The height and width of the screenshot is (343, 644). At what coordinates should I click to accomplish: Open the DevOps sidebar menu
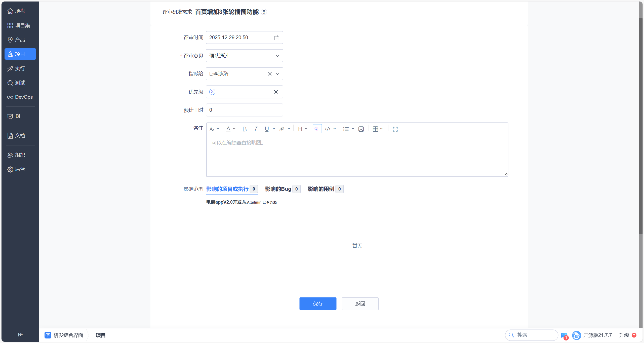pyautogui.click(x=20, y=97)
